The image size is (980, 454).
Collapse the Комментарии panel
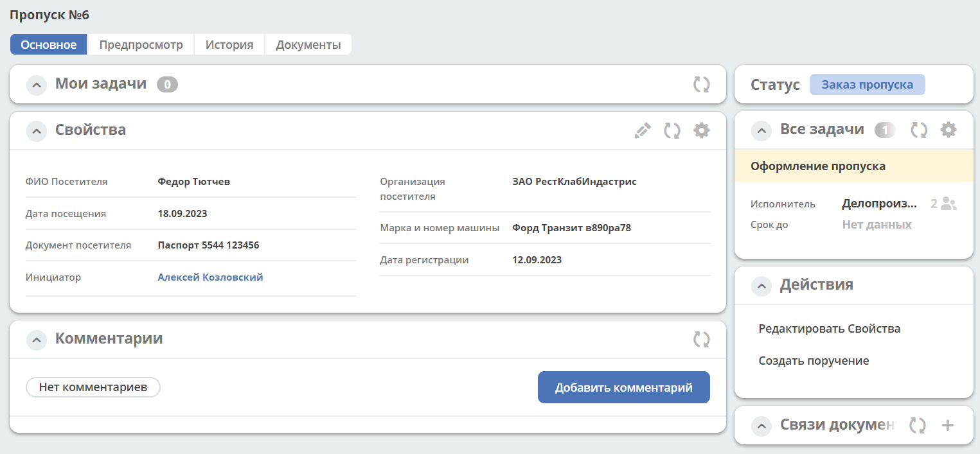coord(37,340)
